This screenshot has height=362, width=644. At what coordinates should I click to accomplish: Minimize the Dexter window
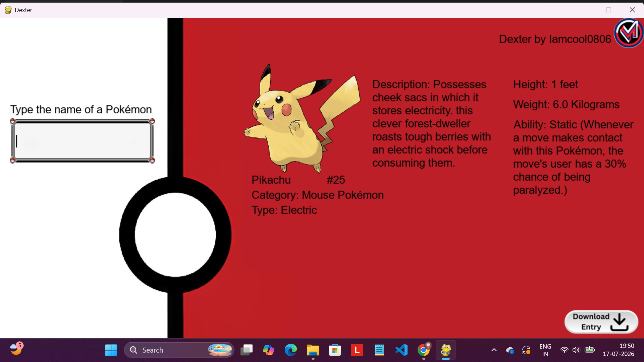(586, 10)
